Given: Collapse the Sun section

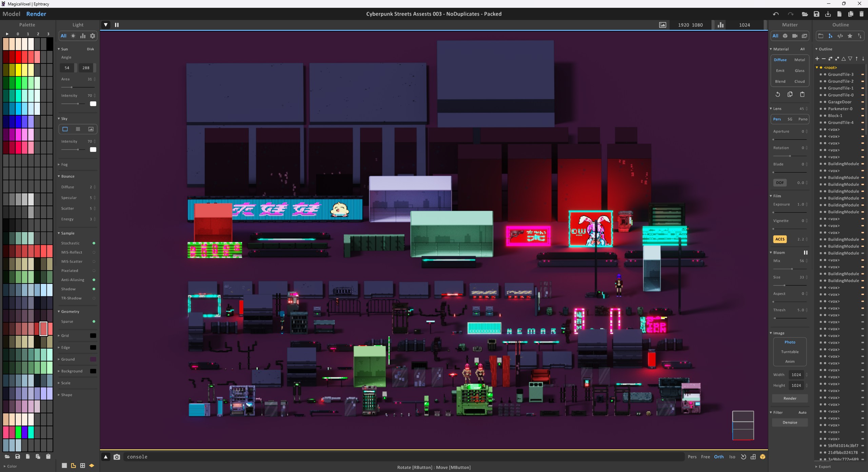Looking at the screenshot, I should point(59,49).
